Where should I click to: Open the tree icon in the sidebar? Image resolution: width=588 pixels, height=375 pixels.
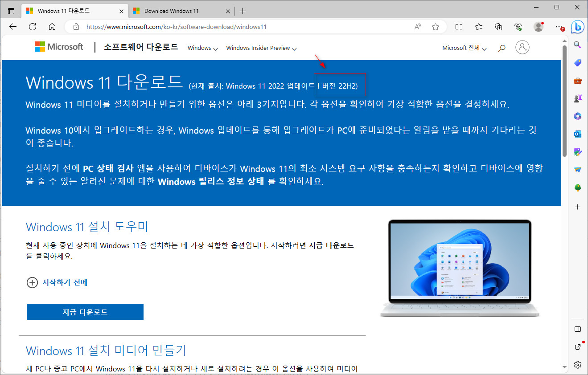(x=578, y=187)
